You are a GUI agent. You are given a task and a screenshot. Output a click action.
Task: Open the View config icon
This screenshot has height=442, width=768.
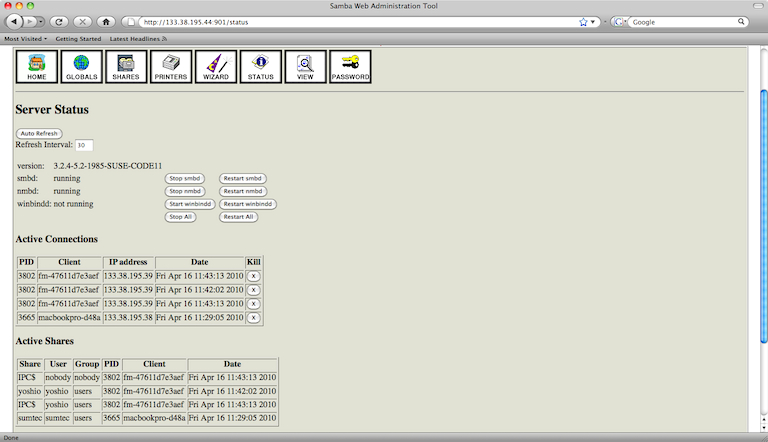305,67
